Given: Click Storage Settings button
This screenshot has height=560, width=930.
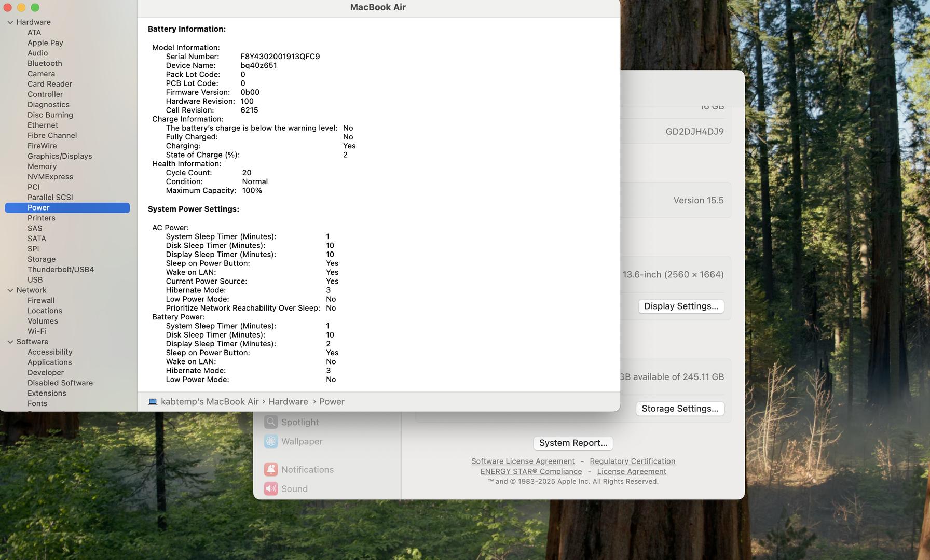Looking at the screenshot, I should click(680, 409).
